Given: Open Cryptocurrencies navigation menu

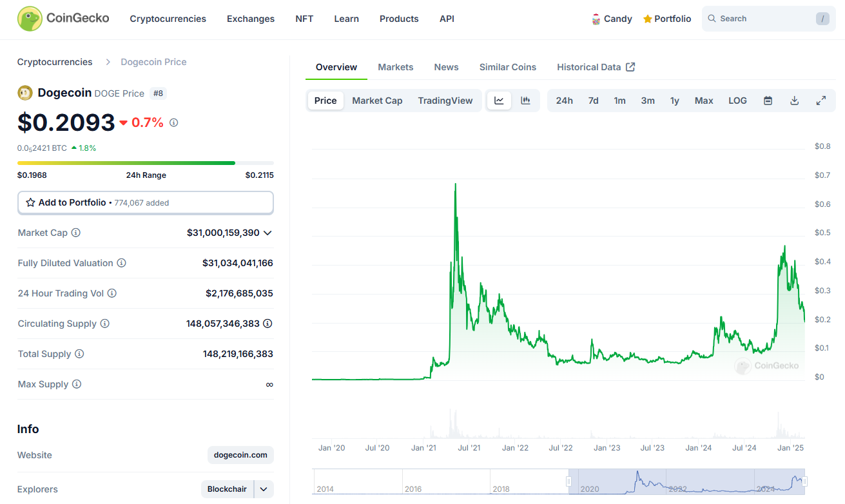Looking at the screenshot, I should click(168, 19).
